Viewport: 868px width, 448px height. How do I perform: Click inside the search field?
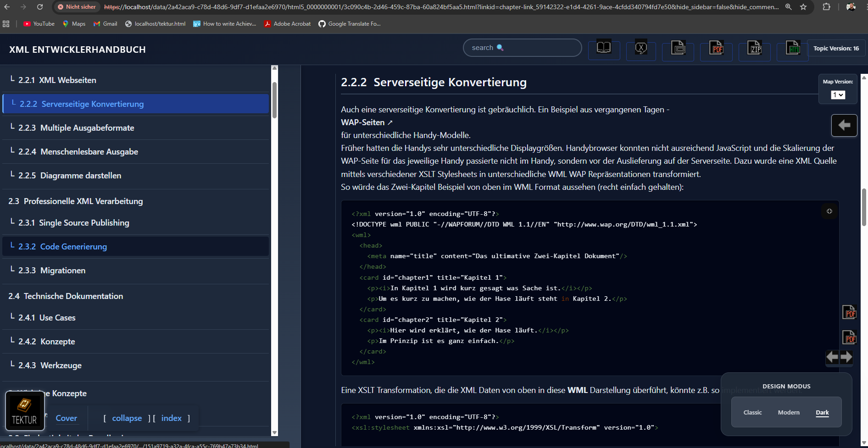522,47
